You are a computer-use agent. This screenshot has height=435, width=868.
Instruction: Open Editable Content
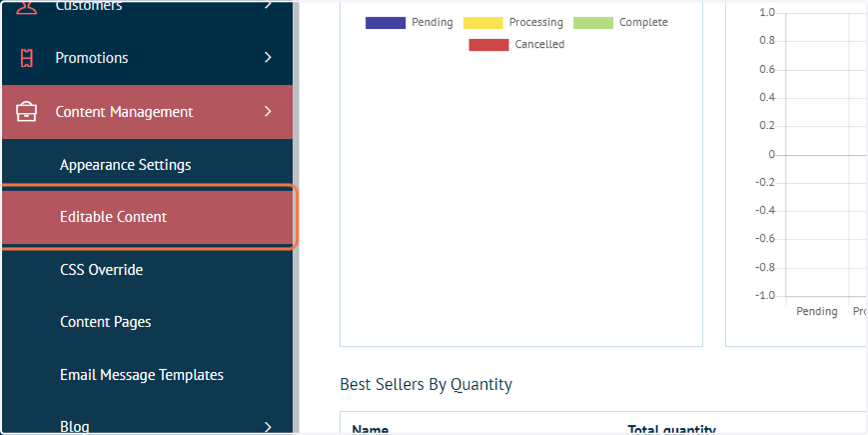tap(147, 217)
